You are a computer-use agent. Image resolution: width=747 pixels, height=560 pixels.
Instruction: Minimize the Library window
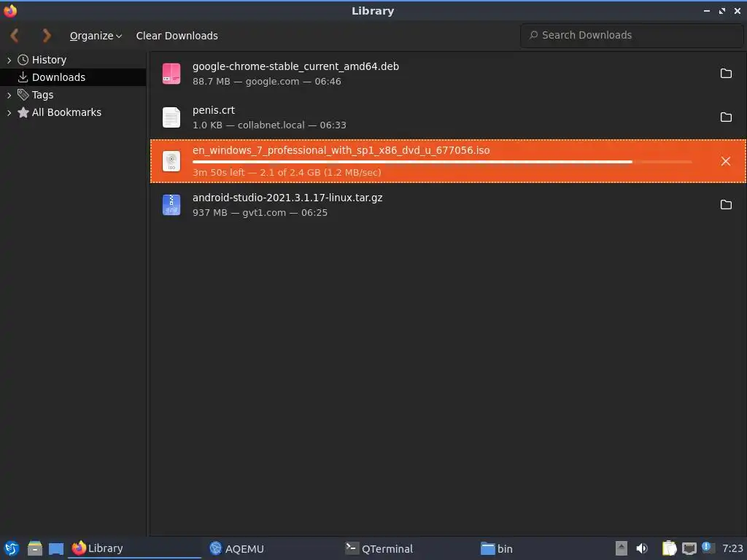tap(706, 10)
